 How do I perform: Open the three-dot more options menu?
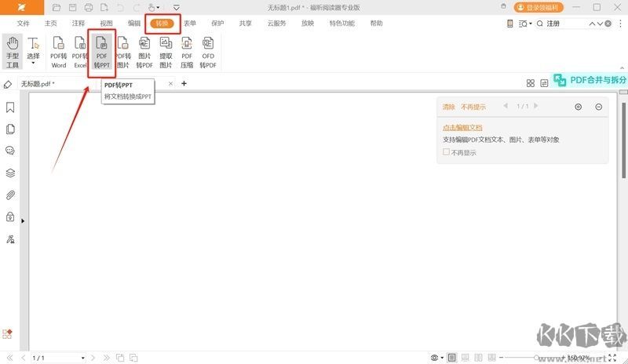(x=621, y=24)
